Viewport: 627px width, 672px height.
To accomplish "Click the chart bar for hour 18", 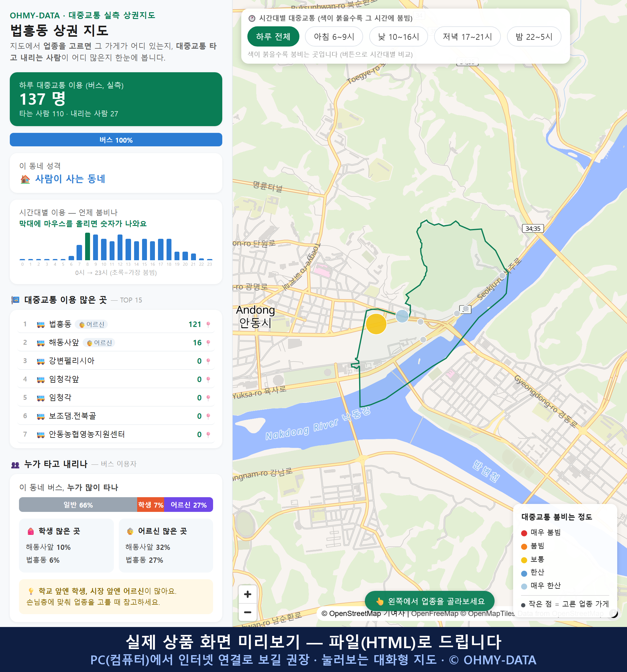I will [x=169, y=249].
